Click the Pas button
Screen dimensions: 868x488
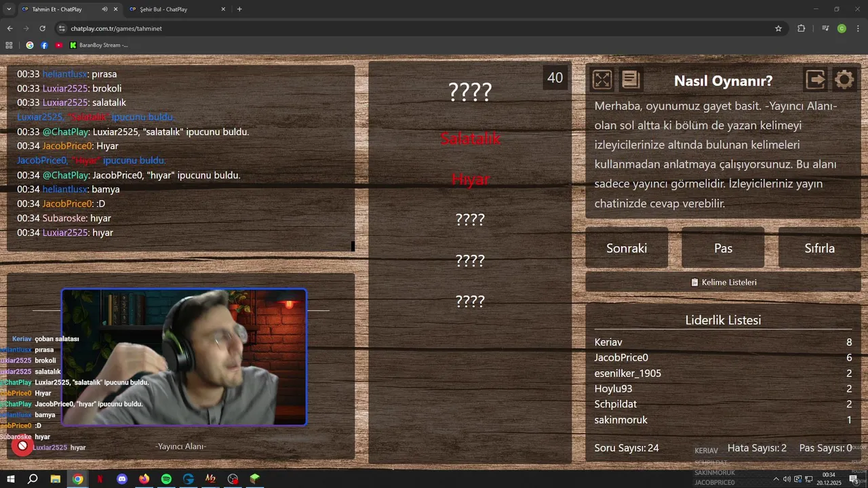(x=723, y=248)
